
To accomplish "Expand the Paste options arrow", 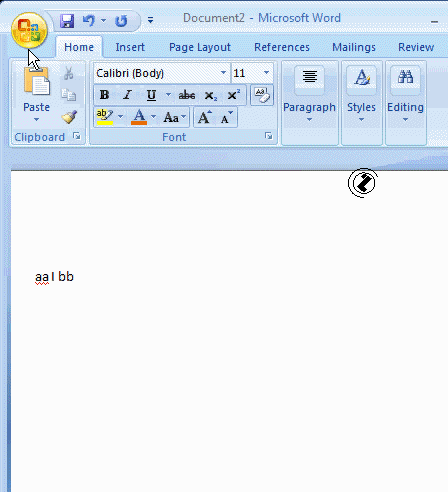I will (36, 119).
